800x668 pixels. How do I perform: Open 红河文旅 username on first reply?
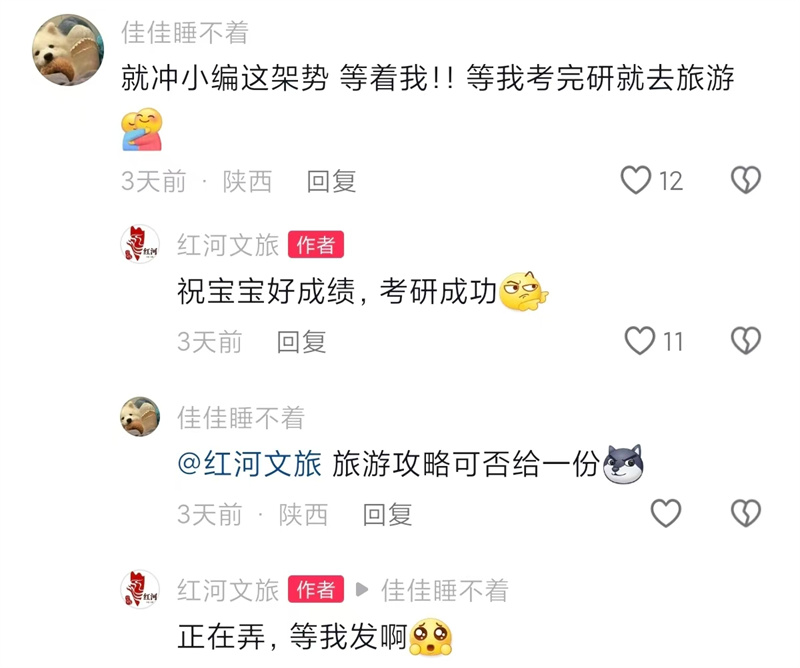click(228, 245)
